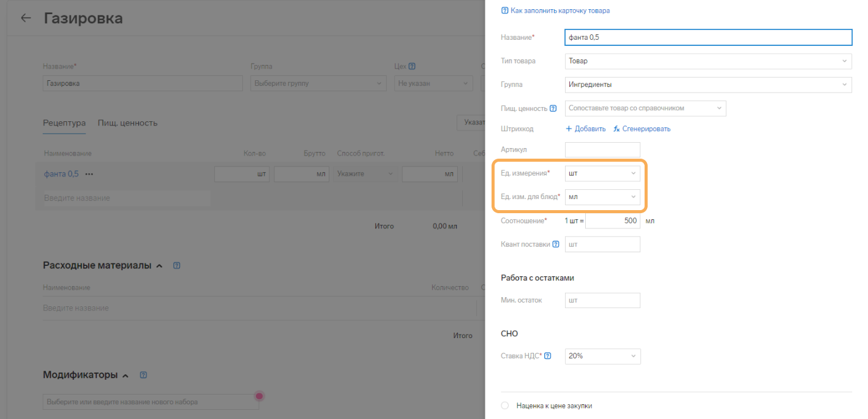Click the partially hidden Указать button

click(x=471, y=123)
